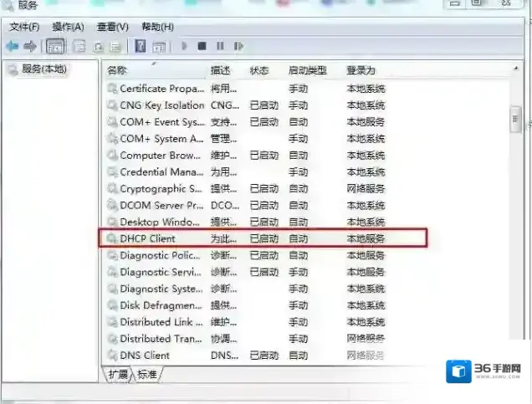Select the Cryptographic Services row
Viewport: 532px width, 404px height.
(246, 188)
